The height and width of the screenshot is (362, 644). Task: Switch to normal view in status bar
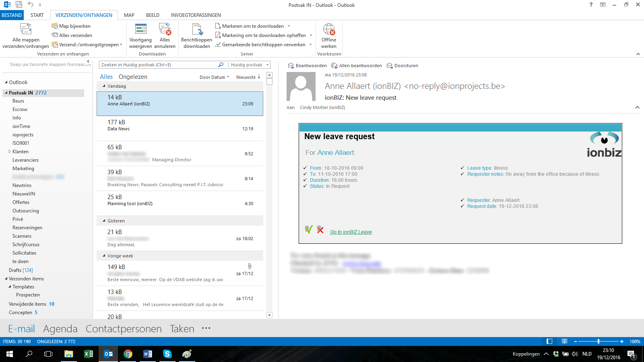tap(549, 341)
